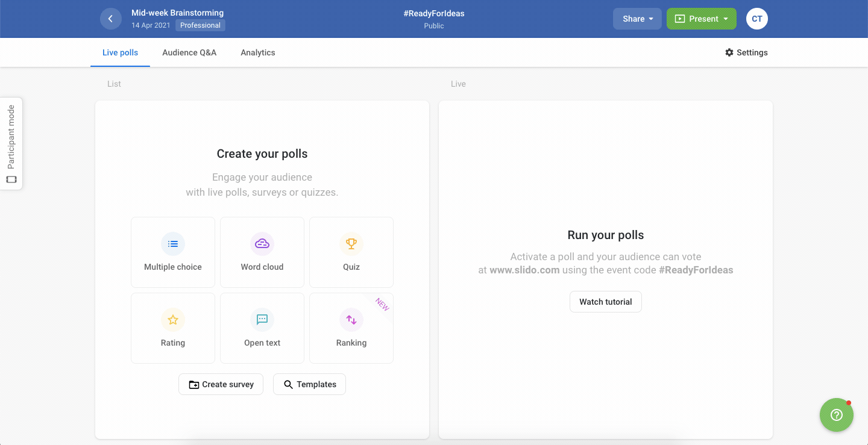Click the Participant mode side panel
The height and width of the screenshot is (445, 868).
coord(11,144)
